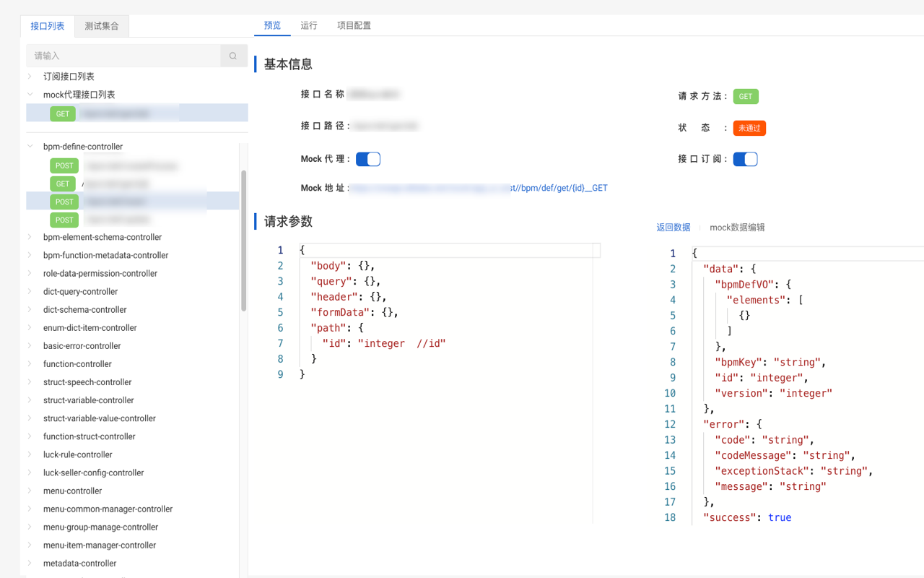Viewport: 924px width, 578px height.
Task: Click the 返回数据 link
Action: [x=673, y=227]
